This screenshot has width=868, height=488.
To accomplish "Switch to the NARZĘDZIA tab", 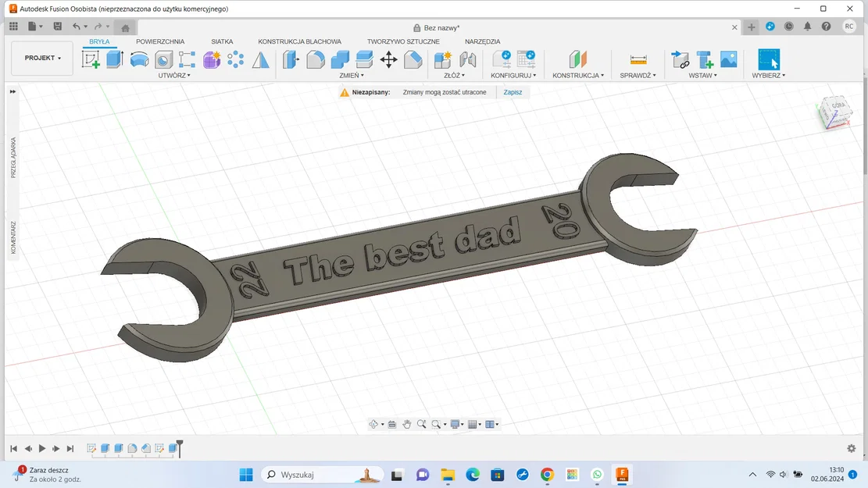I will tap(482, 41).
